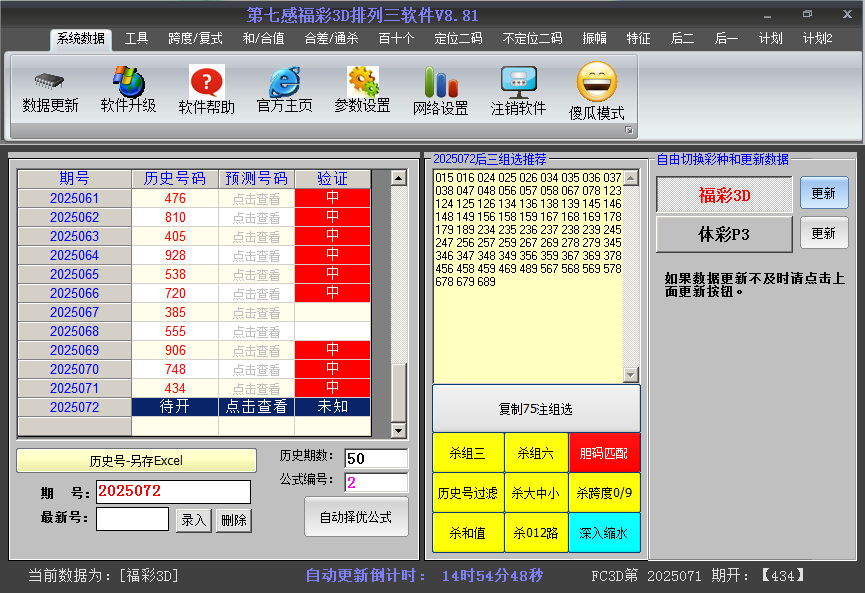The height and width of the screenshot is (593, 865).
Task: Select history number 906
Action: click(175, 350)
